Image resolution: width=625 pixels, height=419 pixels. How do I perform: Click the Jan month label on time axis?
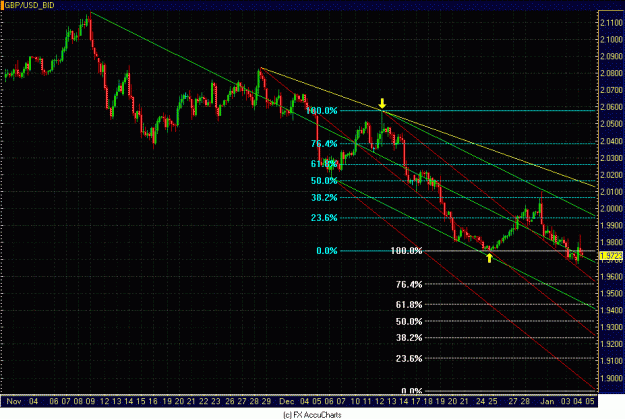tap(547, 401)
